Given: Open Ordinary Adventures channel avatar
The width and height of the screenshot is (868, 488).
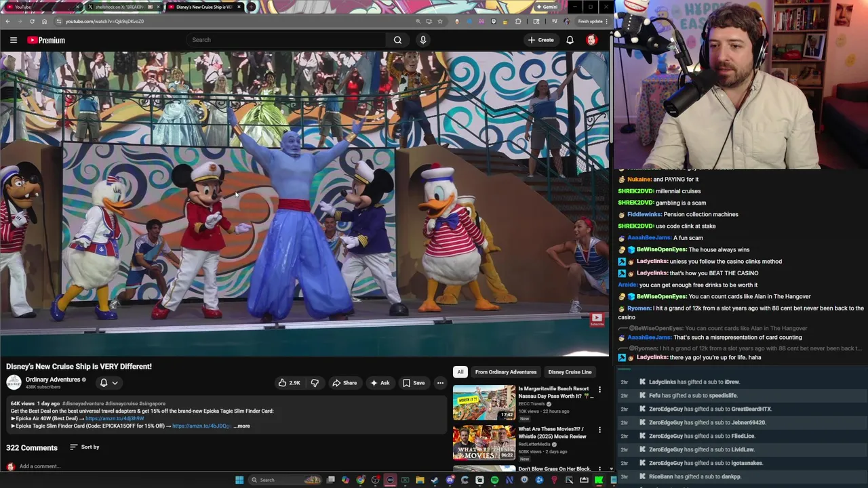Looking at the screenshot, I should pos(14,383).
